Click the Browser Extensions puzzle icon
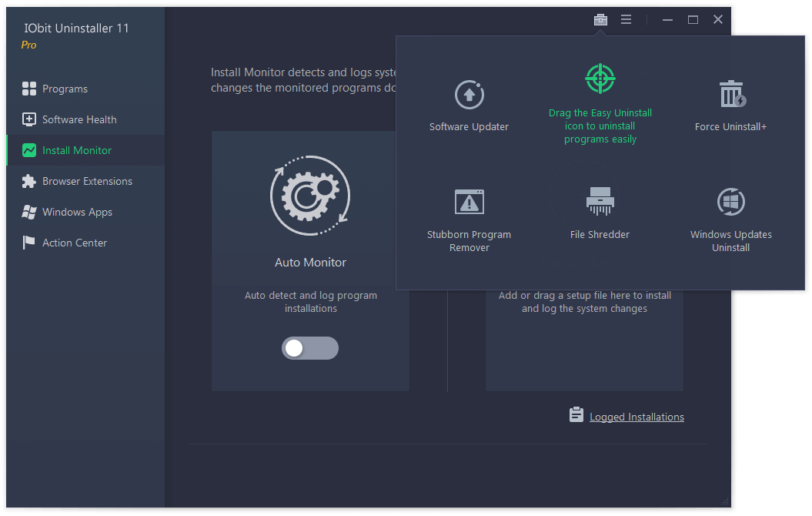The height and width of the screenshot is (516, 812). (x=29, y=181)
